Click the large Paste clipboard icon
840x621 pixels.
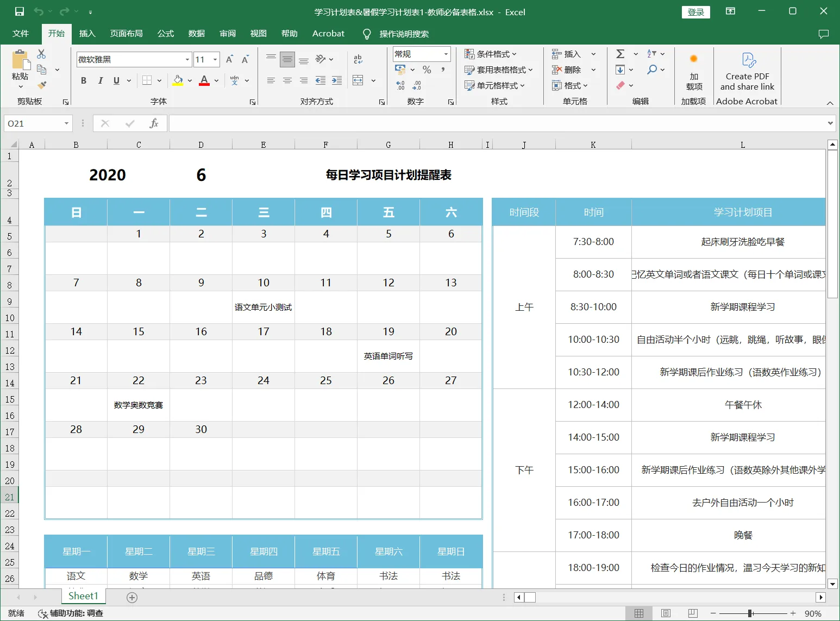[20, 60]
